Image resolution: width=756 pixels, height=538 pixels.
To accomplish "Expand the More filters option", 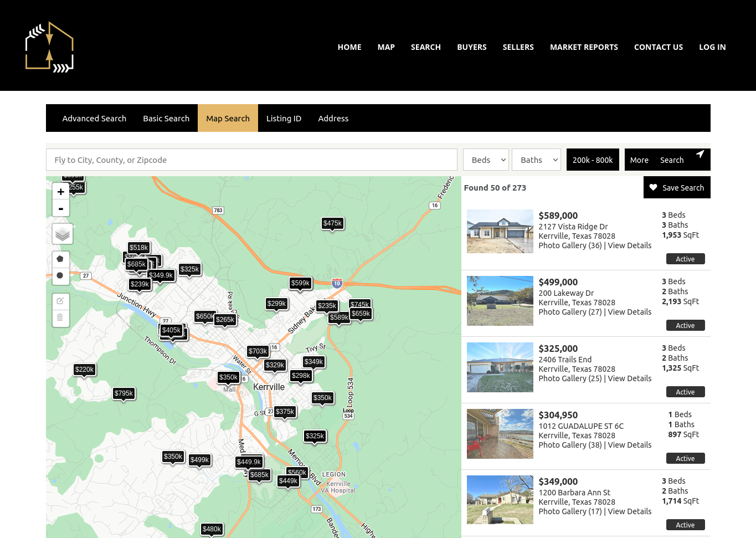I will click(x=639, y=160).
